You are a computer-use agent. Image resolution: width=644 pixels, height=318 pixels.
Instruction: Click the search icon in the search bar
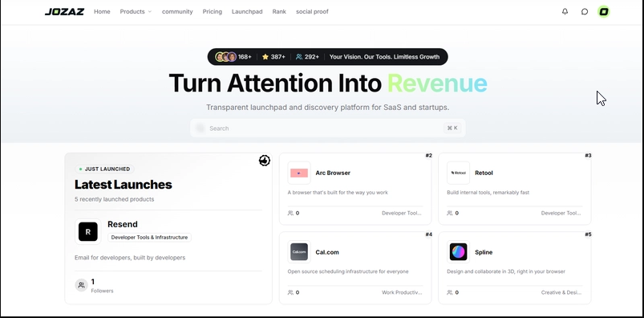pos(200,128)
